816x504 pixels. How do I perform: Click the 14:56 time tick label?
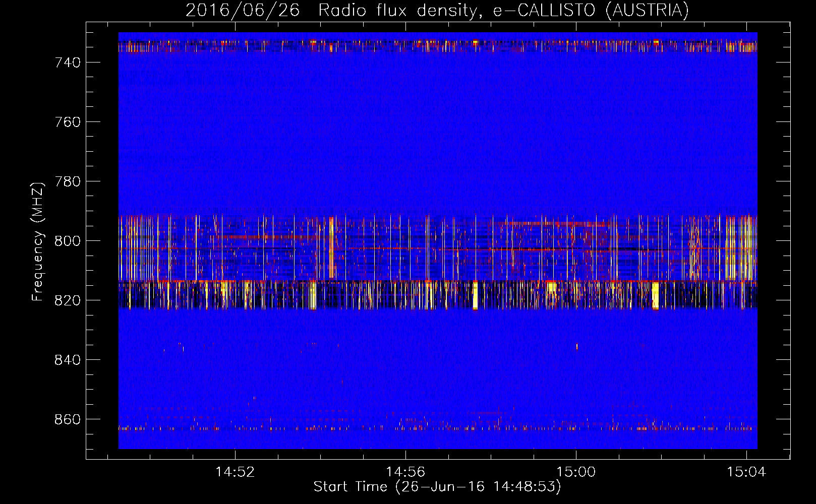point(405,472)
